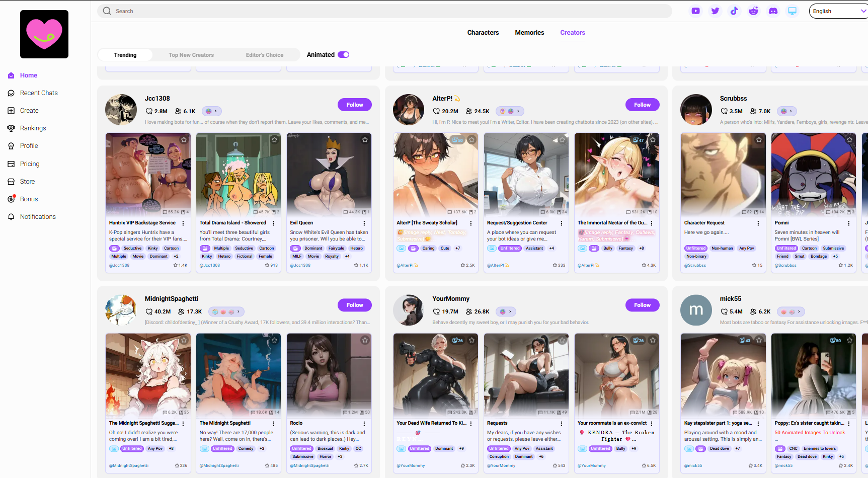Click Jcc1308's creator avatar
Image resolution: width=868 pixels, height=478 pixels.
[x=121, y=109]
